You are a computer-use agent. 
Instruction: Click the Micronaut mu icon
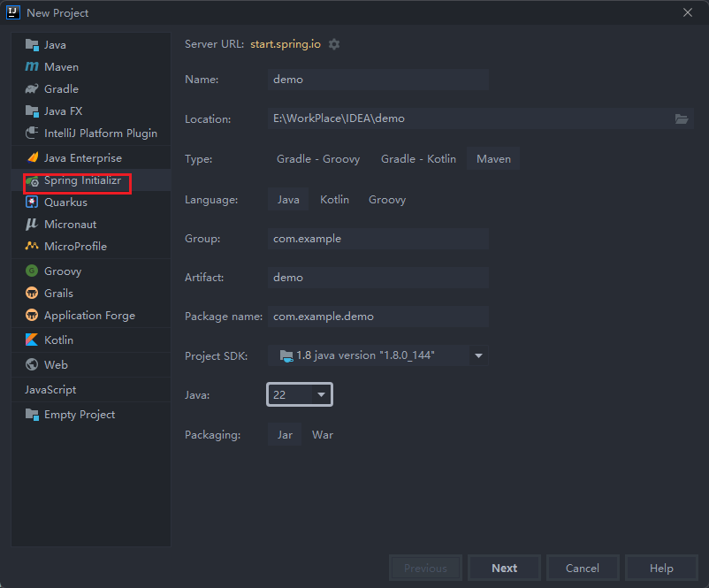coord(32,224)
